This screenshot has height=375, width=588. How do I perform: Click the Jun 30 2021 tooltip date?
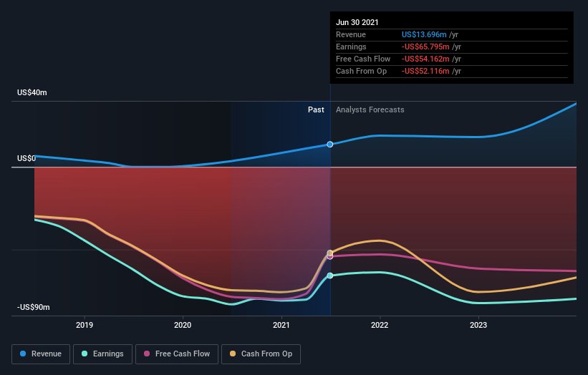357,22
